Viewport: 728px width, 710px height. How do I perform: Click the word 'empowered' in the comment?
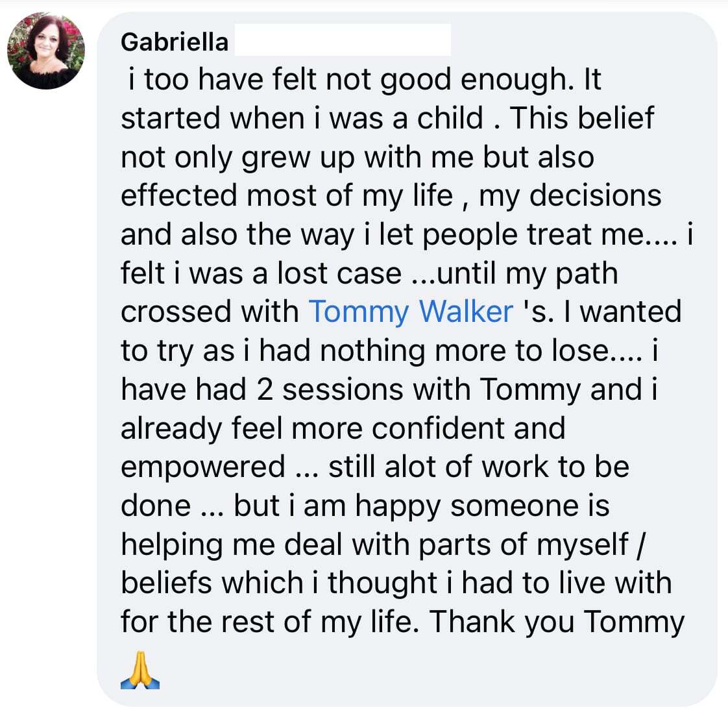203,467
